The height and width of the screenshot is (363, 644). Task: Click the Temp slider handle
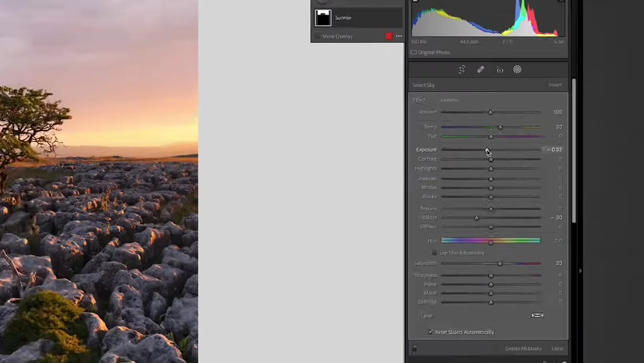(500, 127)
